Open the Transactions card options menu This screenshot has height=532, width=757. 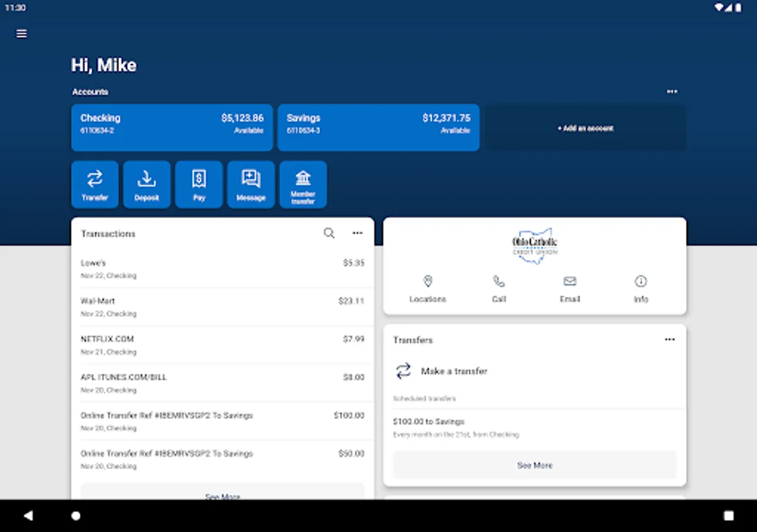point(357,233)
